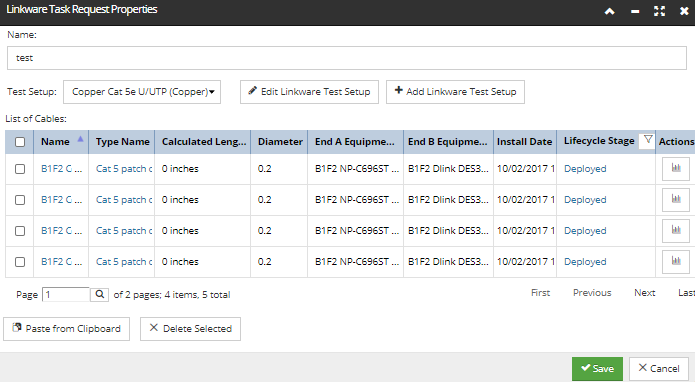Viewport: 695px width, 382px height.
Task: Open the Test Setup dropdown
Action: [142, 92]
